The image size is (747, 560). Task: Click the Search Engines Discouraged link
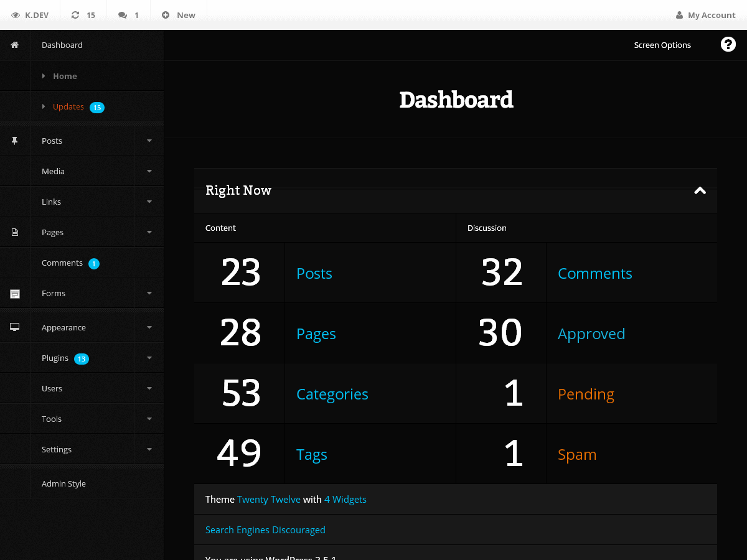coord(265,530)
